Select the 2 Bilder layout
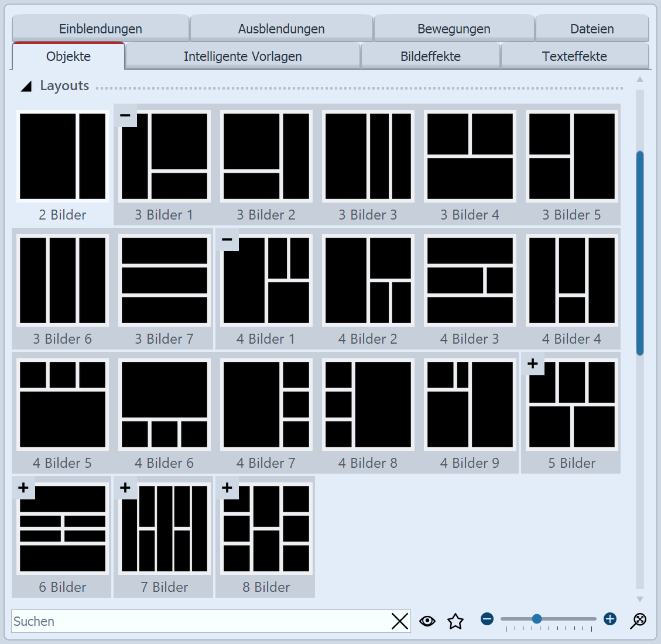The width and height of the screenshot is (661, 644). tap(62, 156)
